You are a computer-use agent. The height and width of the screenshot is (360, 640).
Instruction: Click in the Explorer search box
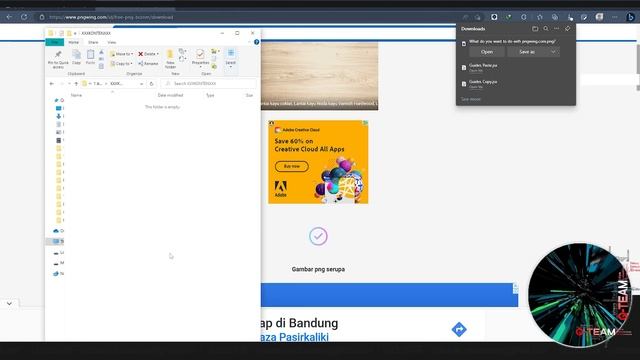(x=209, y=84)
